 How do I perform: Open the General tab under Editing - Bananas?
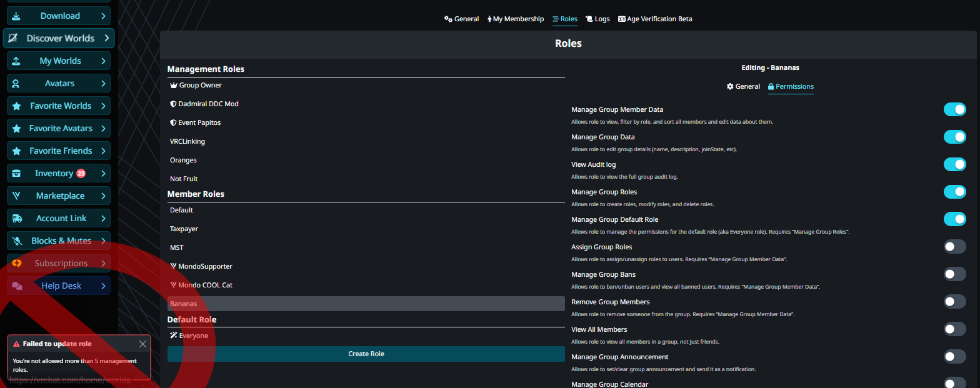coord(743,86)
